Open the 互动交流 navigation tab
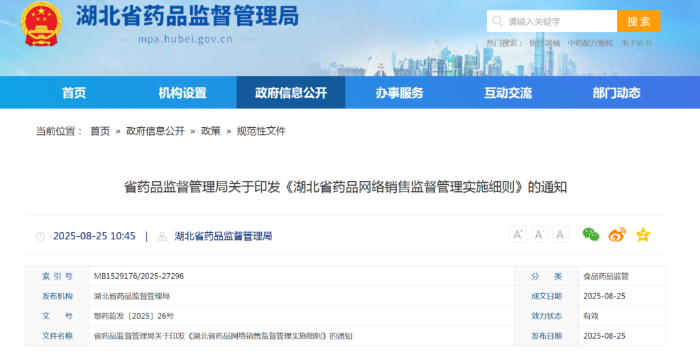 pos(508,92)
